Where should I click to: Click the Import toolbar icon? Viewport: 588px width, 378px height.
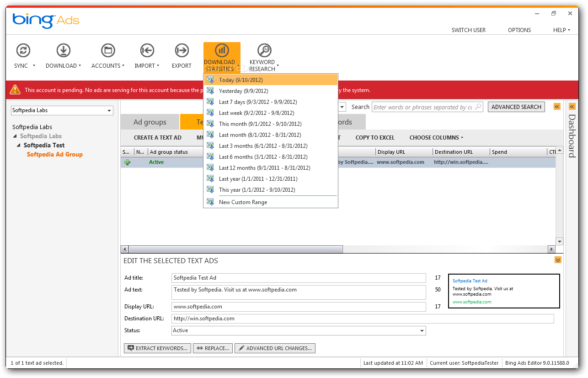[147, 50]
